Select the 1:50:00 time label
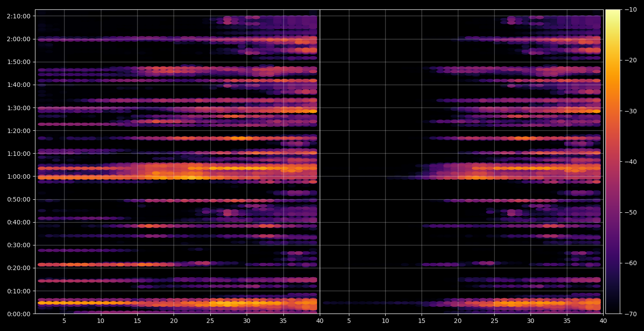 tap(18, 62)
